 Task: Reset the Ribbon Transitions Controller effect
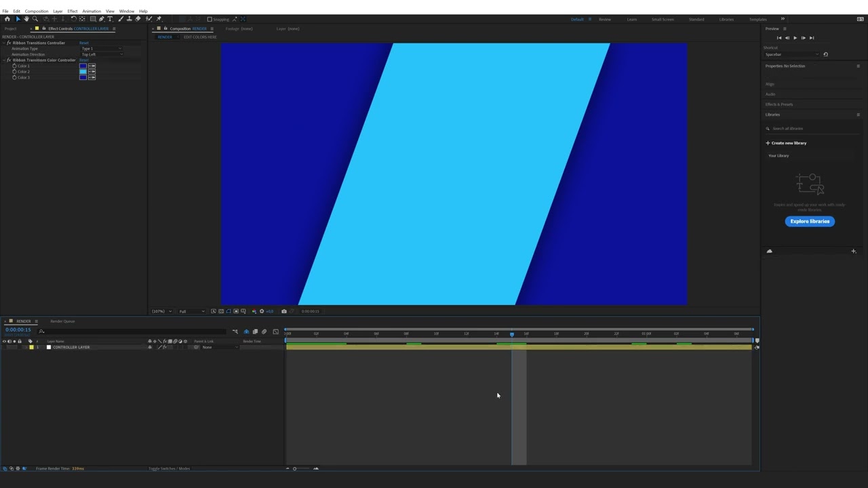coord(84,43)
